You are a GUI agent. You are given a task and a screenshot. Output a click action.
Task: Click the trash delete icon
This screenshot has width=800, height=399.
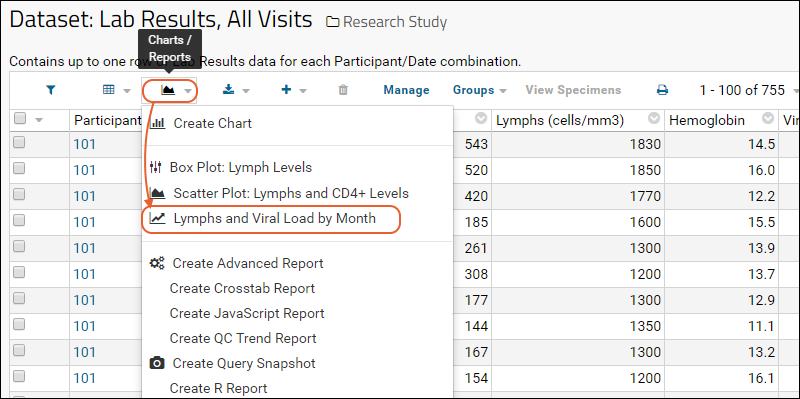343,90
